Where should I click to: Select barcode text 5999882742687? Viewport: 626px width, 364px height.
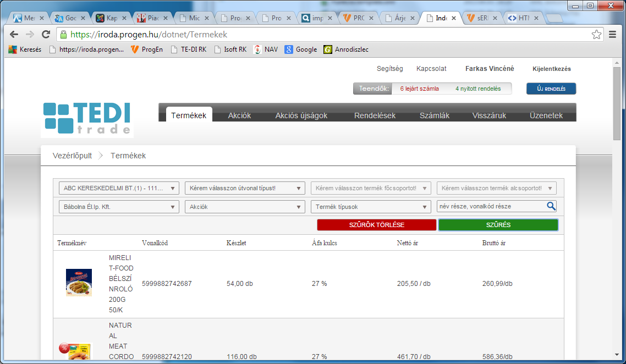pos(167,284)
